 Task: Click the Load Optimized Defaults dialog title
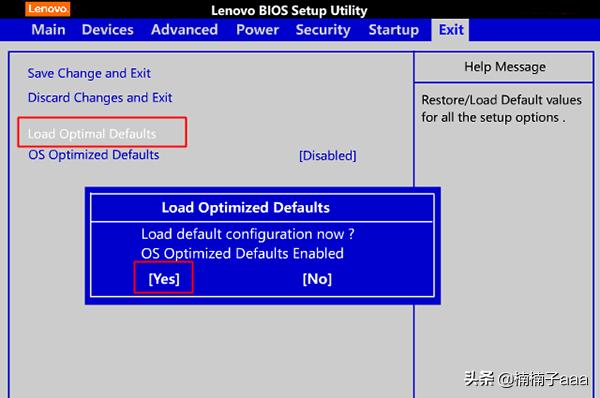tap(245, 207)
